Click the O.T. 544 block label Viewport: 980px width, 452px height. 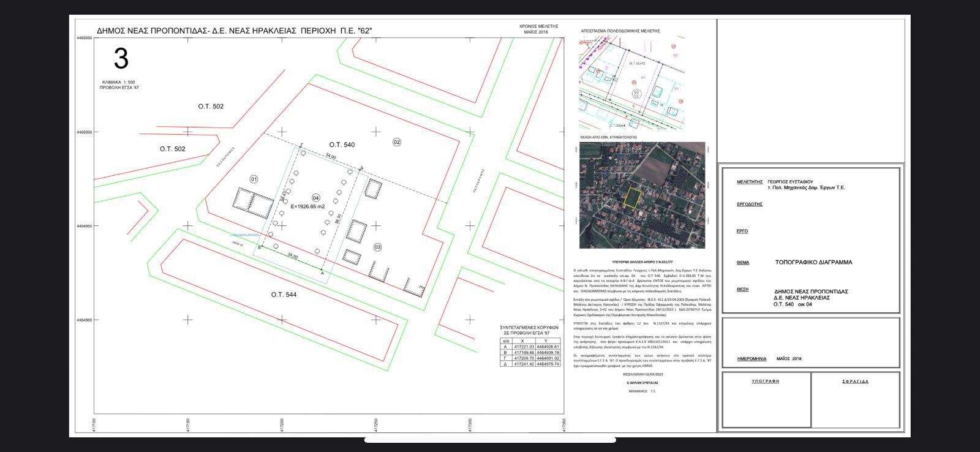coord(284,295)
